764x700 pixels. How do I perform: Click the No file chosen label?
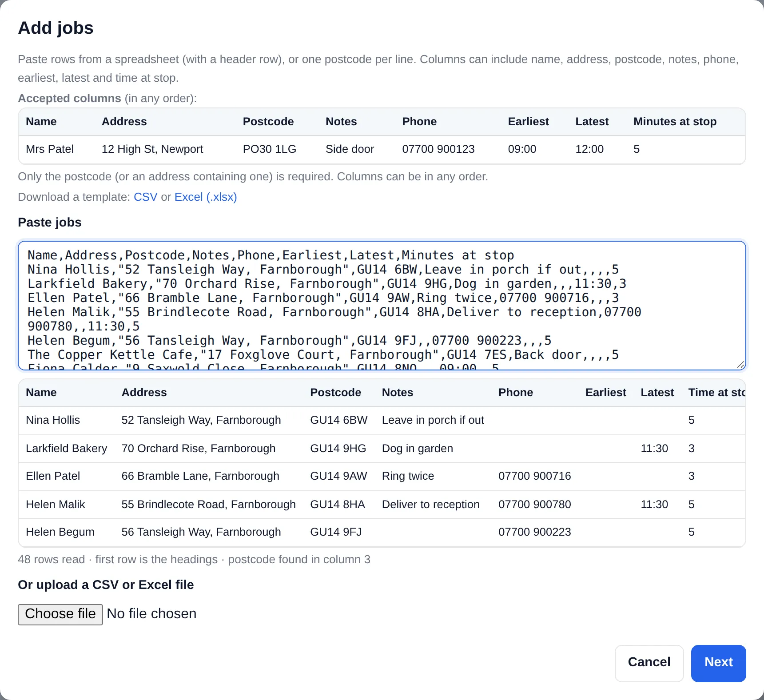[x=151, y=614]
